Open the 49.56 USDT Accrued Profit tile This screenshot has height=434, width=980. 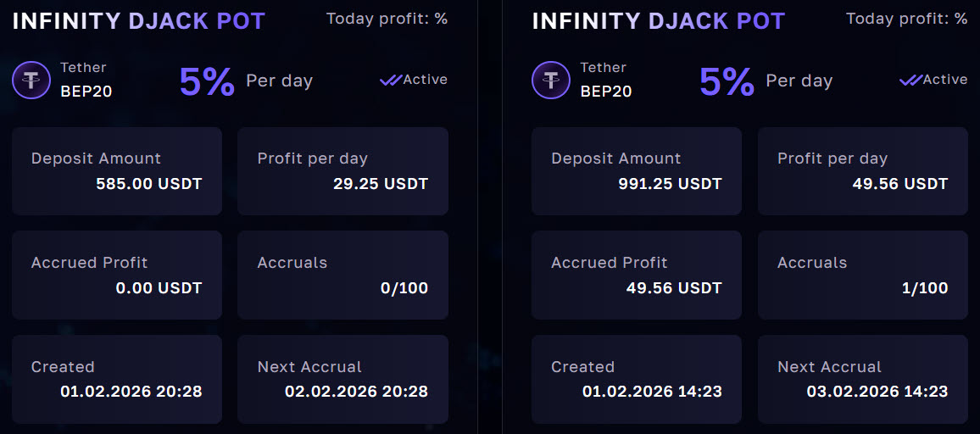click(x=637, y=275)
